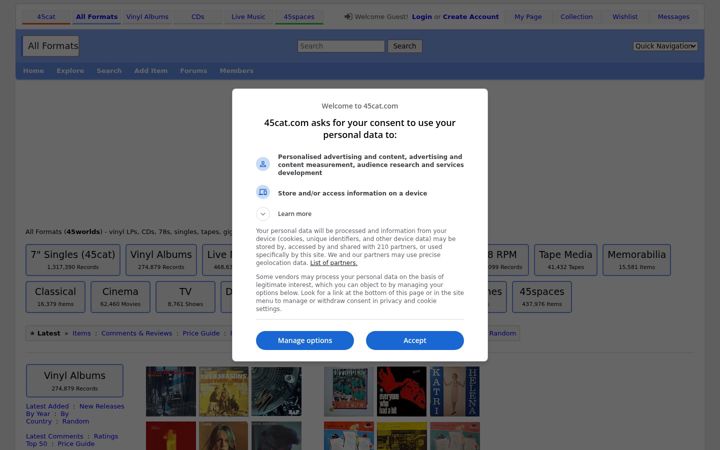Open the Tape Media category box
Image resolution: width=720 pixels, height=450 pixels.
click(566, 260)
